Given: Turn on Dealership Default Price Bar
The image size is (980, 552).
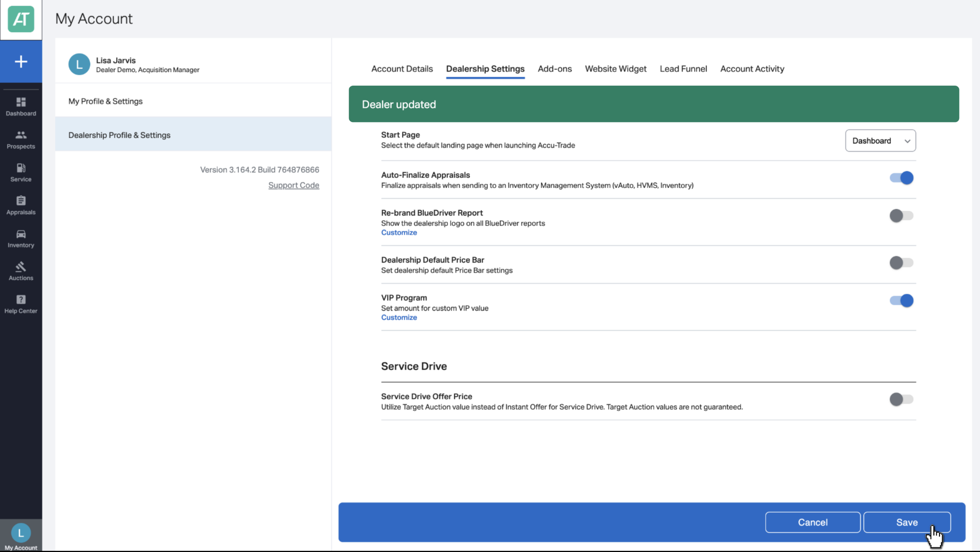Looking at the screenshot, I should 901,263.
